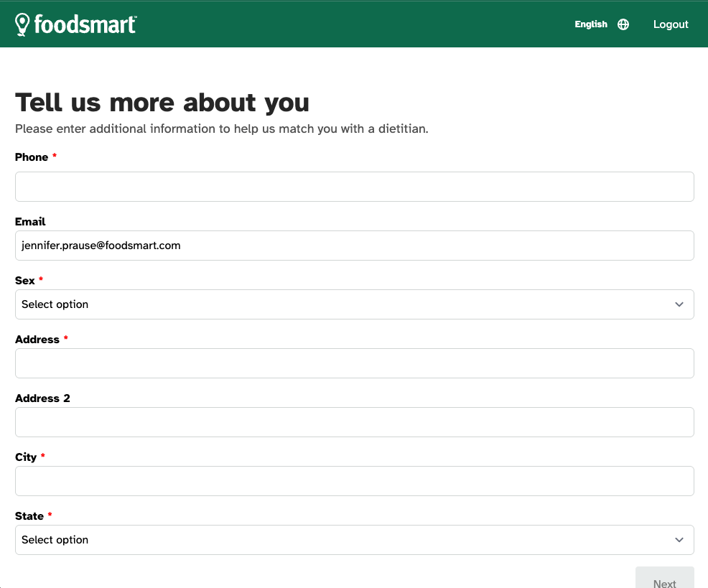
Task: Focus the City input field
Action: pyautogui.click(x=355, y=481)
